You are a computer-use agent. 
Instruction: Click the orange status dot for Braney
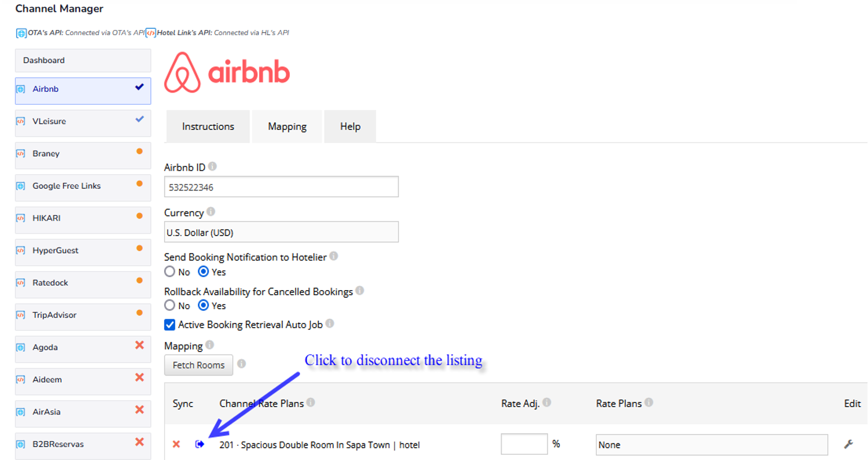point(139,151)
